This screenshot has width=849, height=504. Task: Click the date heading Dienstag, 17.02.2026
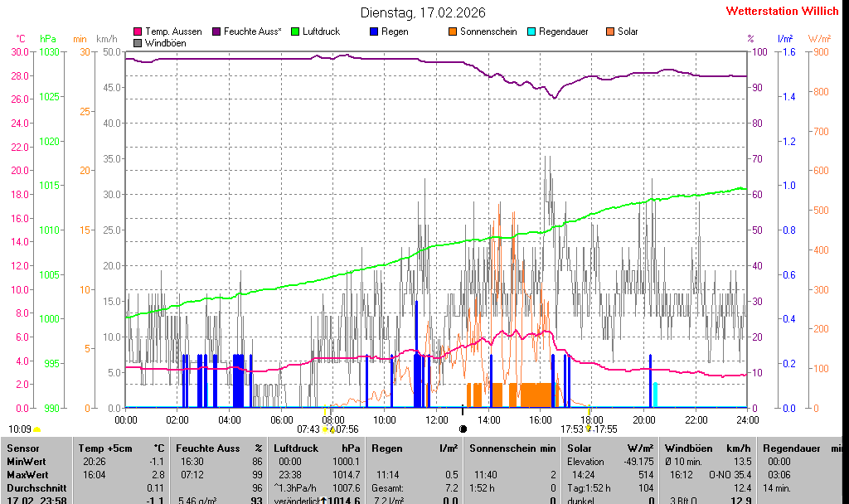423,12
